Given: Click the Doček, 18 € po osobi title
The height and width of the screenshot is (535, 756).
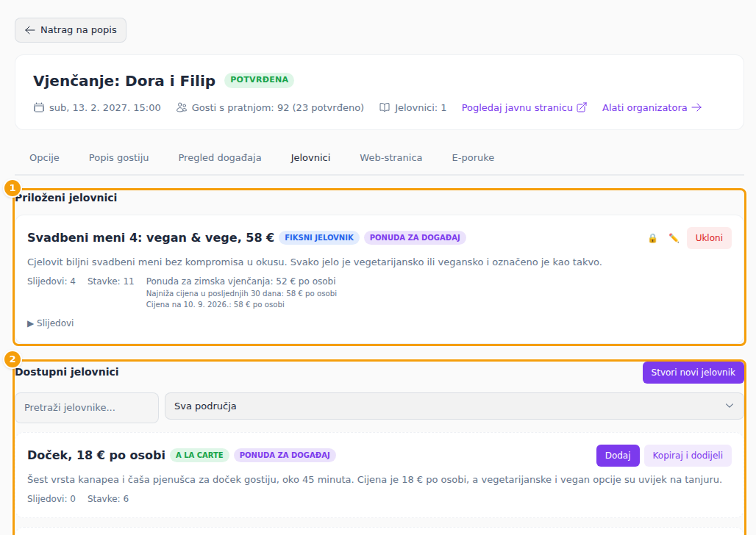Looking at the screenshot, I should pyautogui.click(x=96, y=455).
